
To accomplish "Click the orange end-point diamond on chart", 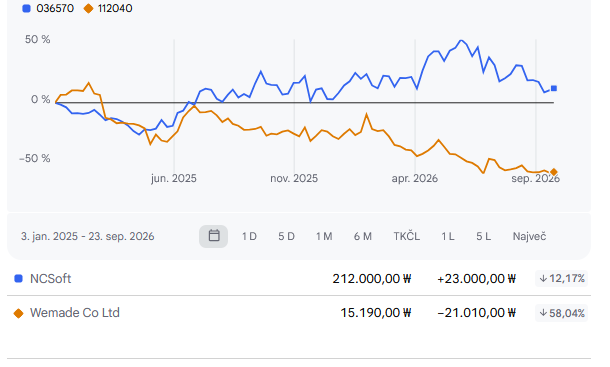I will pos(554,172).
